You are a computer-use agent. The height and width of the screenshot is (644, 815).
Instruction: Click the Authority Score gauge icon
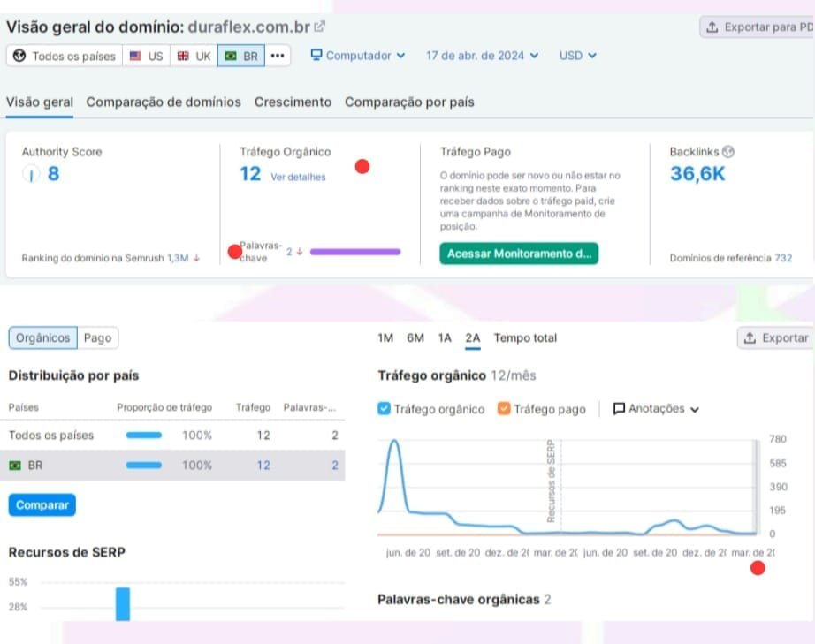click(x=31, y=174)
